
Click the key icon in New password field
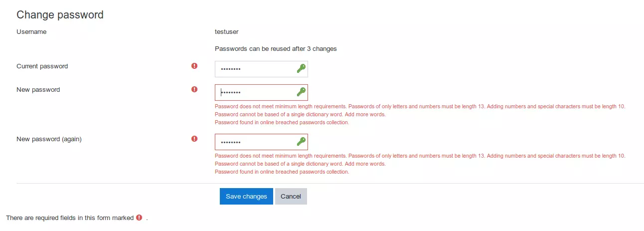(301, 92)
